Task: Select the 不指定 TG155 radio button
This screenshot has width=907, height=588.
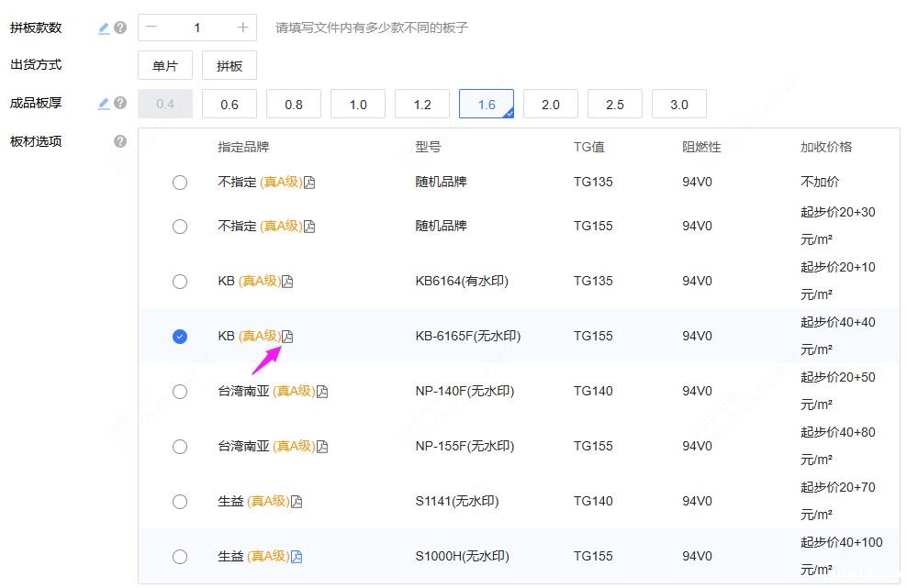Action: click(180, 227)
